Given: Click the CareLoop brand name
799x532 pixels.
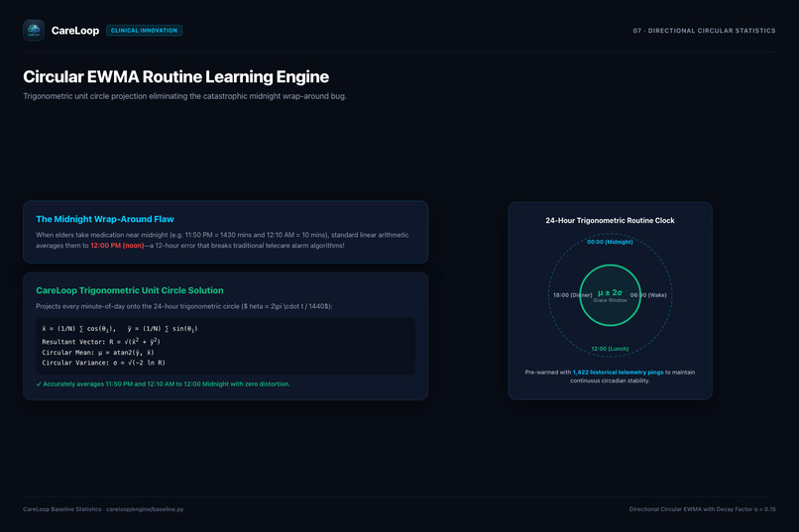Looking at the screenshot, I should pyautogui.click(x=75, y=31).
